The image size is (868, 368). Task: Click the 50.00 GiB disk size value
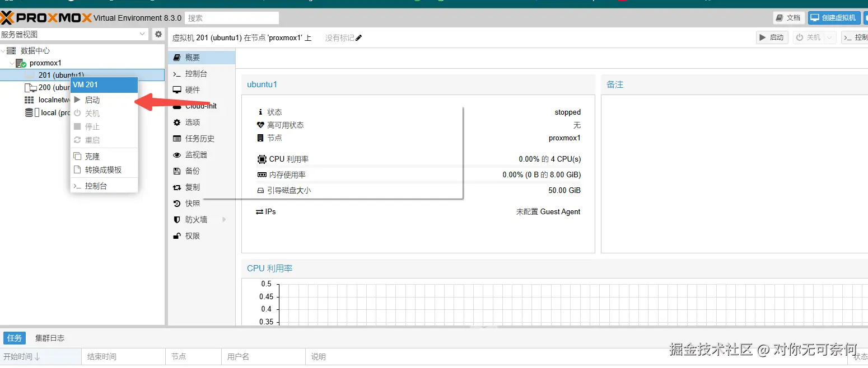564,191
